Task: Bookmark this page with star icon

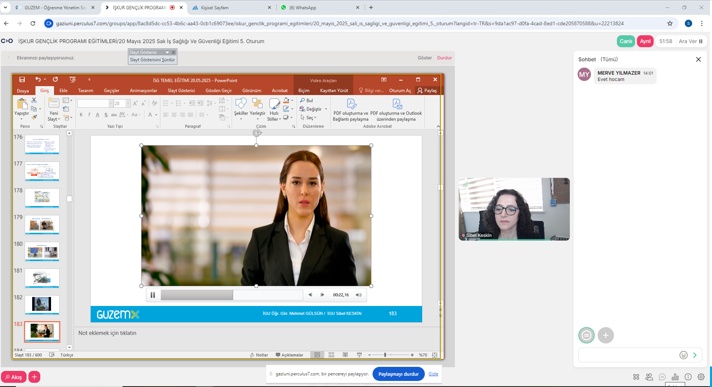Action: coord(670,23)
